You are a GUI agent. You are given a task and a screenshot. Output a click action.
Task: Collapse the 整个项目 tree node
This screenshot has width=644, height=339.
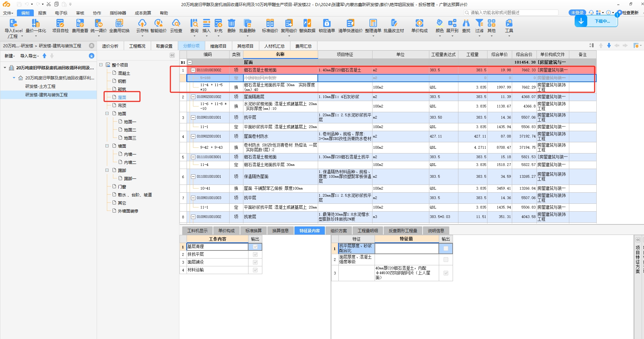tap(101, 65)
